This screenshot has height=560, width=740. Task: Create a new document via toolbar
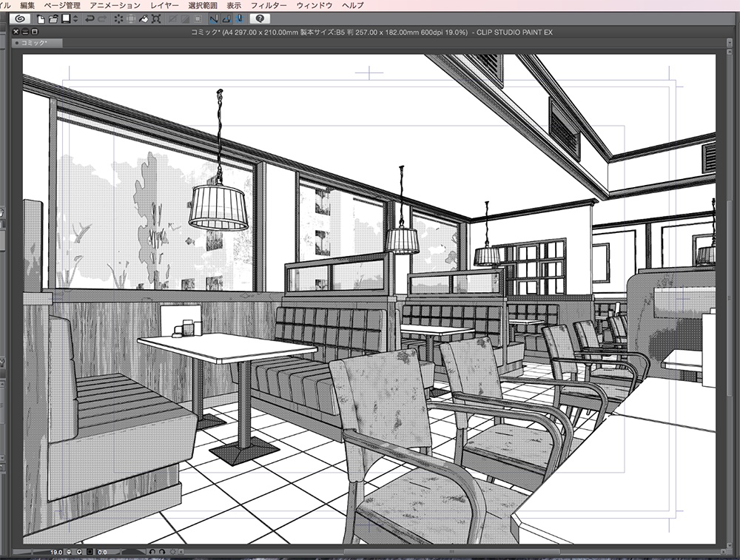click(x=41, y=19)
